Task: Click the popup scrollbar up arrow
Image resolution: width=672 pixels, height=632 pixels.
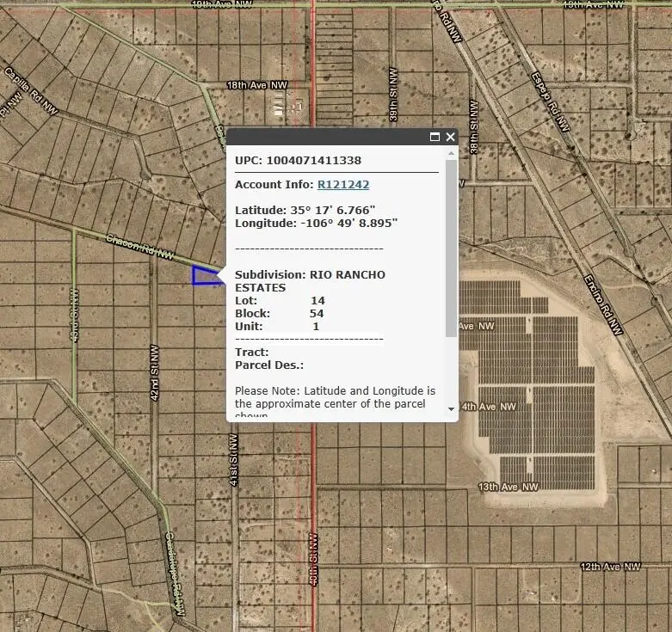Action: tap(451, 154)
